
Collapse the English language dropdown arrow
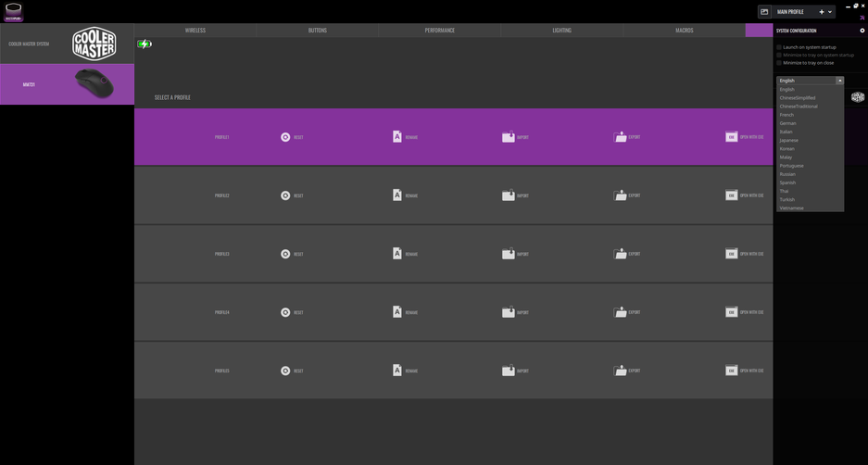point(840,81)
